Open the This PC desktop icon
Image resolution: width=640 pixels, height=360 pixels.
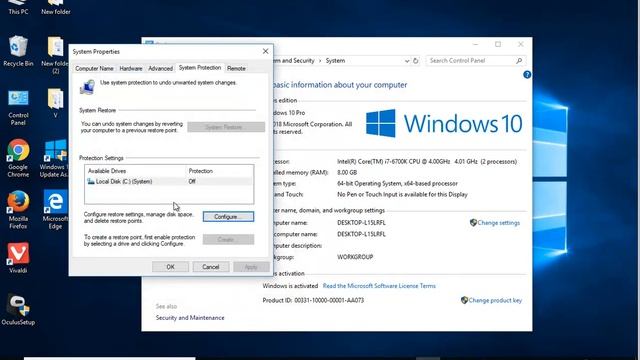coord(18,7)
